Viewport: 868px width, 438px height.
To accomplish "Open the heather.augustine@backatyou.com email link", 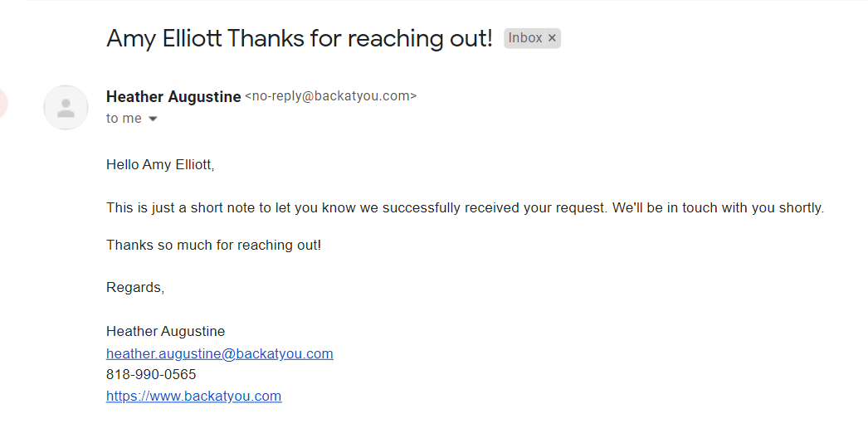I will coord(219,353).
